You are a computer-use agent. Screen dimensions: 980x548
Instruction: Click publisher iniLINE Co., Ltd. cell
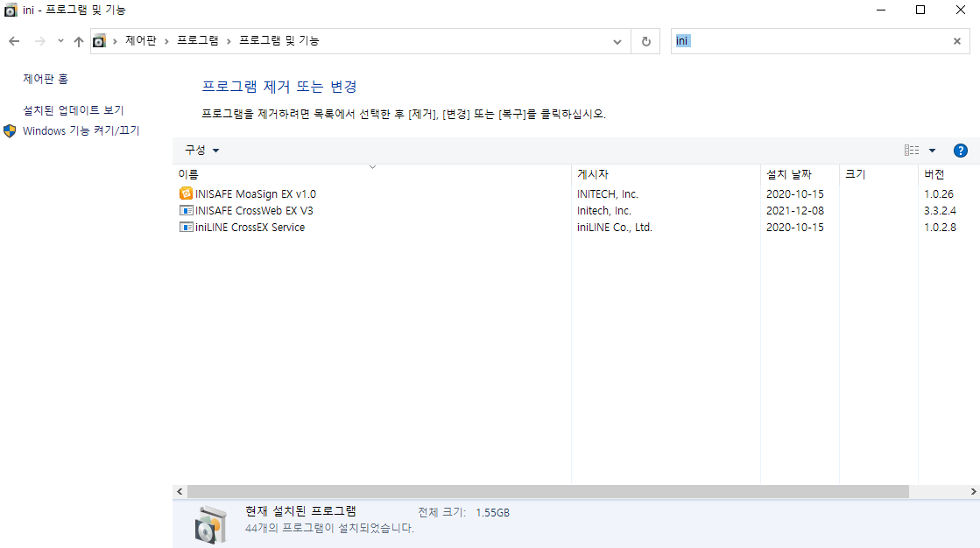coord(615,228)
